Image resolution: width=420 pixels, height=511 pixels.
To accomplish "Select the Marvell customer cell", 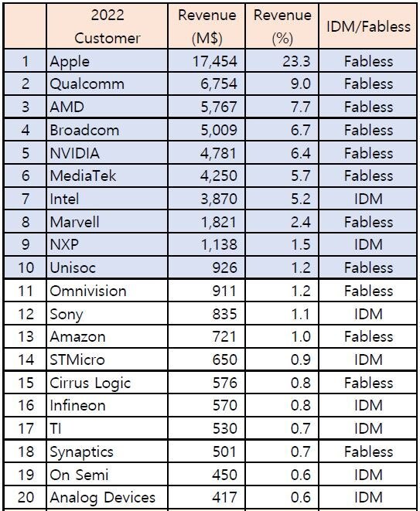I will pos(108,222).
